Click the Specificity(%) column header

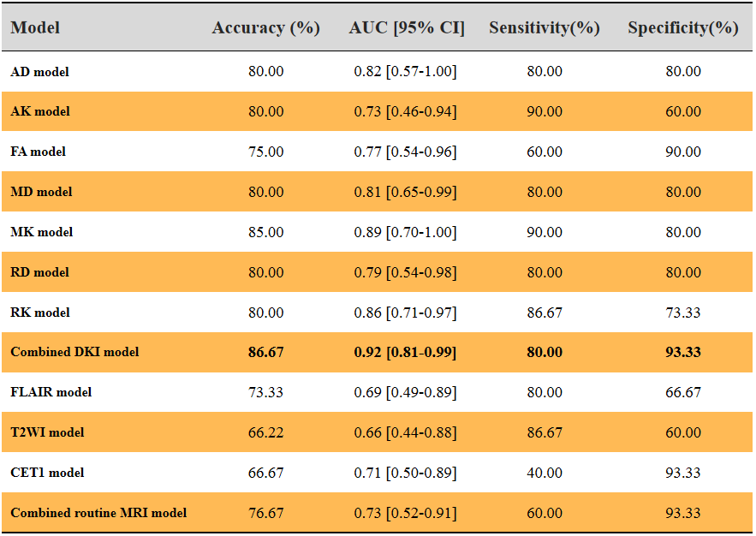682,27
